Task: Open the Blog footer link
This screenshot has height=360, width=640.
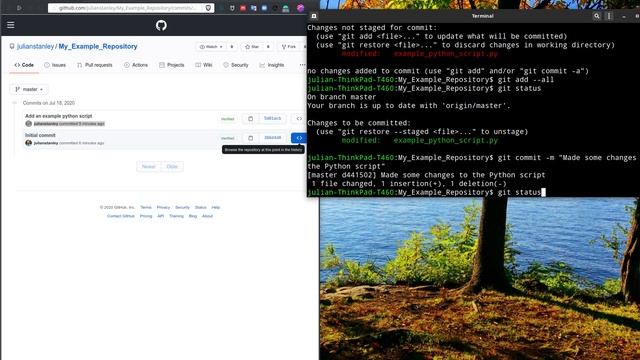Action: [193, 216]
